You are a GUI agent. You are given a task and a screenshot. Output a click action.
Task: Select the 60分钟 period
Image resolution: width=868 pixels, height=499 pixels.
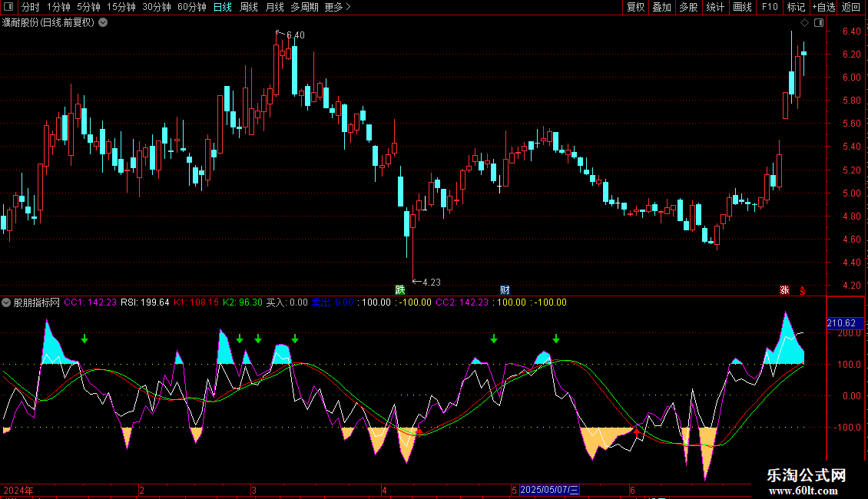coord(191,7)
